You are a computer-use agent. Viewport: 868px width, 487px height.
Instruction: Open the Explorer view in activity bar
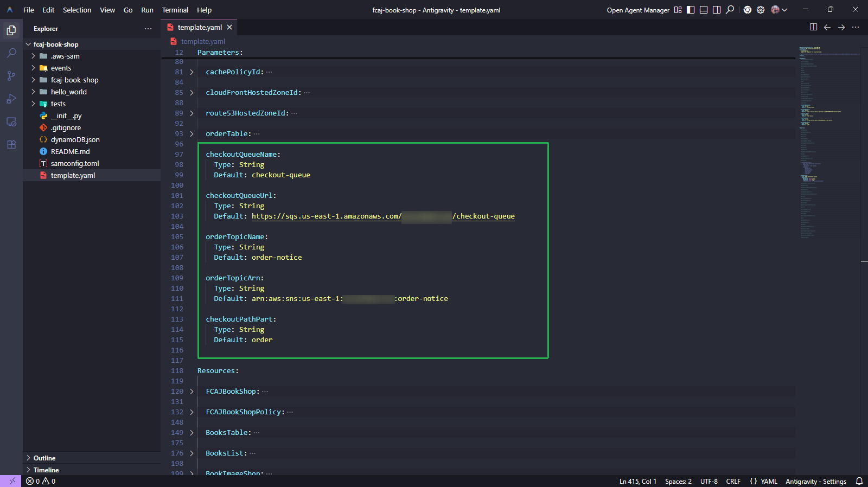click(11, 30)
